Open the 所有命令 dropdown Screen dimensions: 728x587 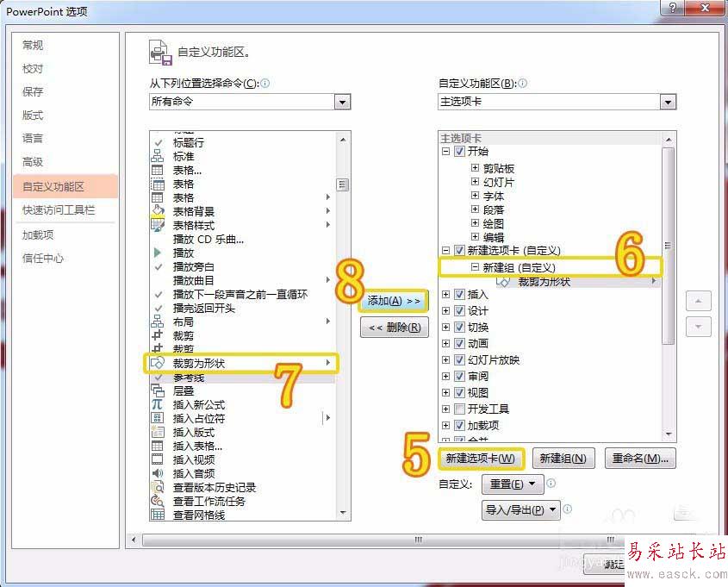342,102
